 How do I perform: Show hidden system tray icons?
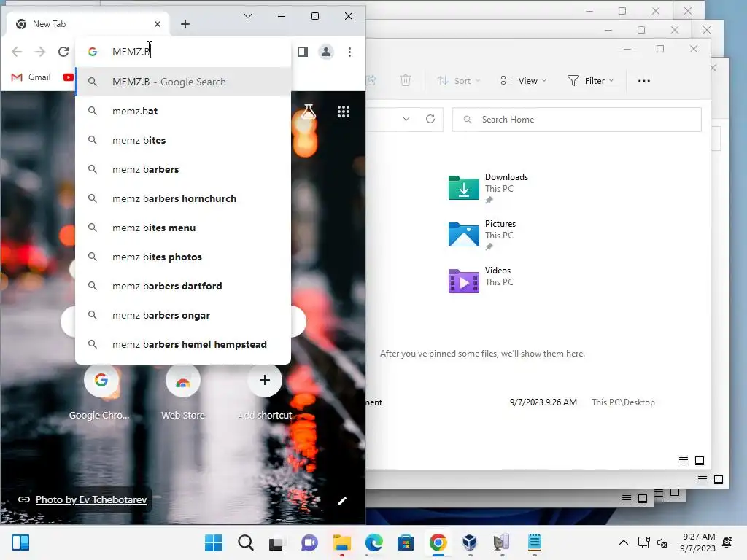pyautogui.click(x=624, y=542)
